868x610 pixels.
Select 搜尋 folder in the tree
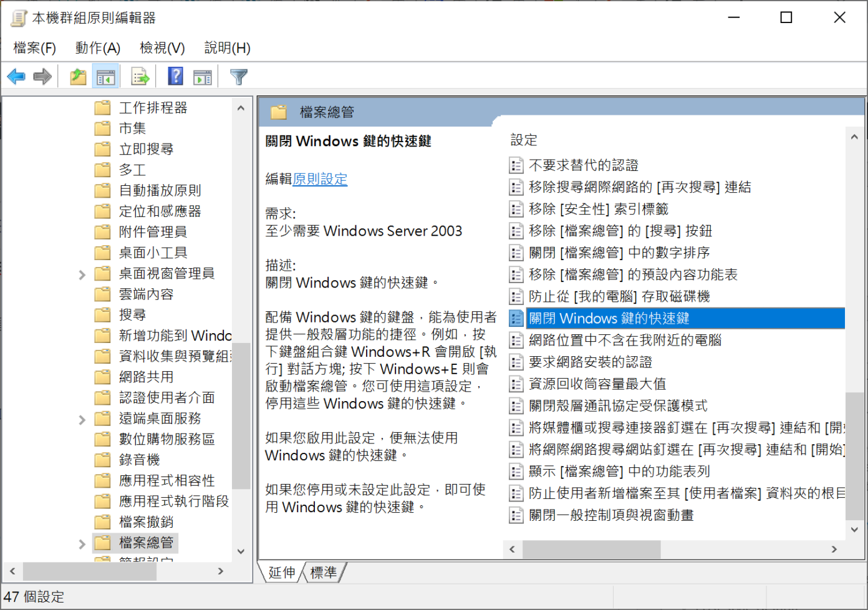point(132,315)
